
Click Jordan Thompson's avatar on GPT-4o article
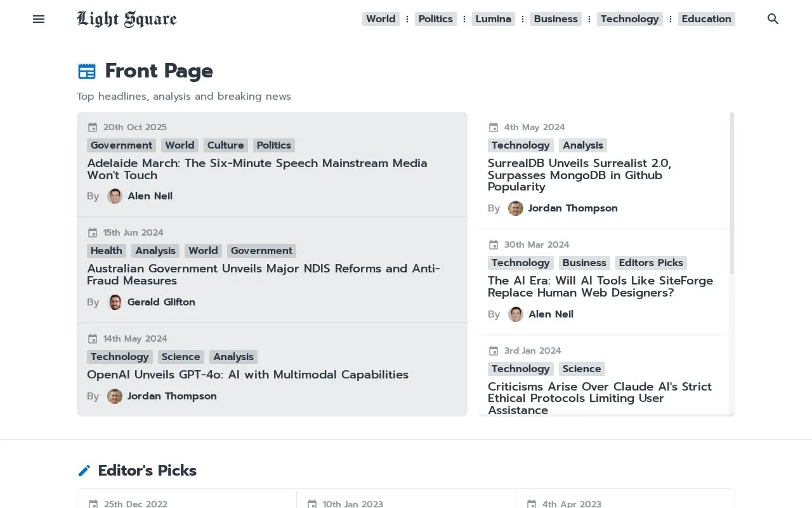(115, 396)
